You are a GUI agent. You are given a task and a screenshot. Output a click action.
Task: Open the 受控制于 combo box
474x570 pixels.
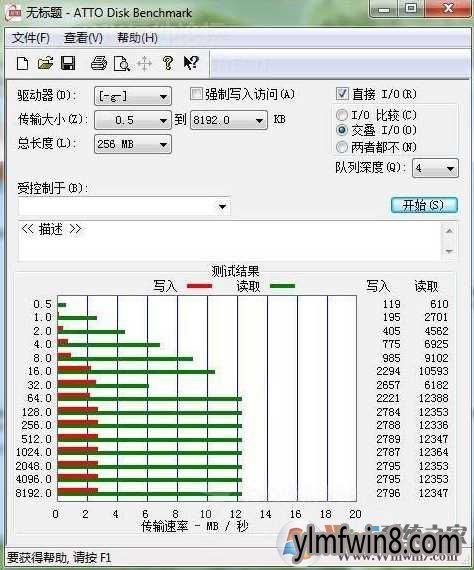(124, 206)
